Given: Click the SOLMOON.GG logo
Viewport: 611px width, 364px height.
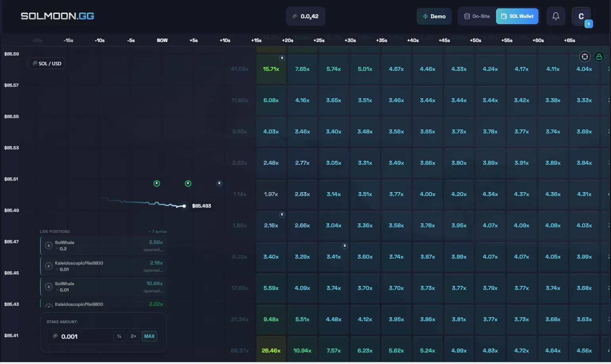Looking at the screenshot, I should [x=57, y=16].
